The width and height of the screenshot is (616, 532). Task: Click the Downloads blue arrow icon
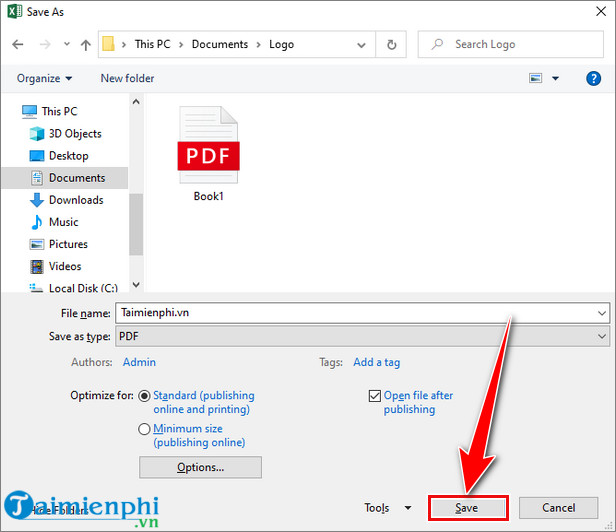tap(37, 200)
